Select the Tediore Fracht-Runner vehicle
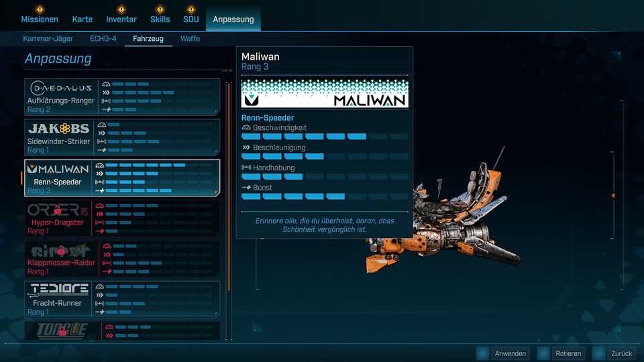The height and width of the screenshot is (362, 644). click(122, 299)
